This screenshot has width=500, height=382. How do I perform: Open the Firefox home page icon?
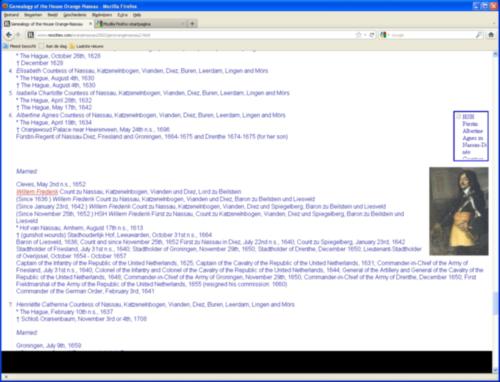tap(491, 35)
